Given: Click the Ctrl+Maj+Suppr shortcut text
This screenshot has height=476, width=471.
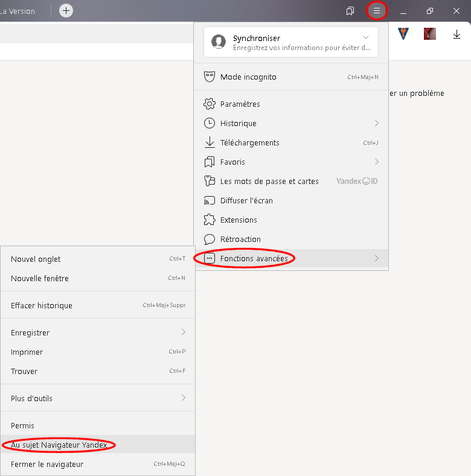Looking at the screenshot, I should tap(164, 305).
